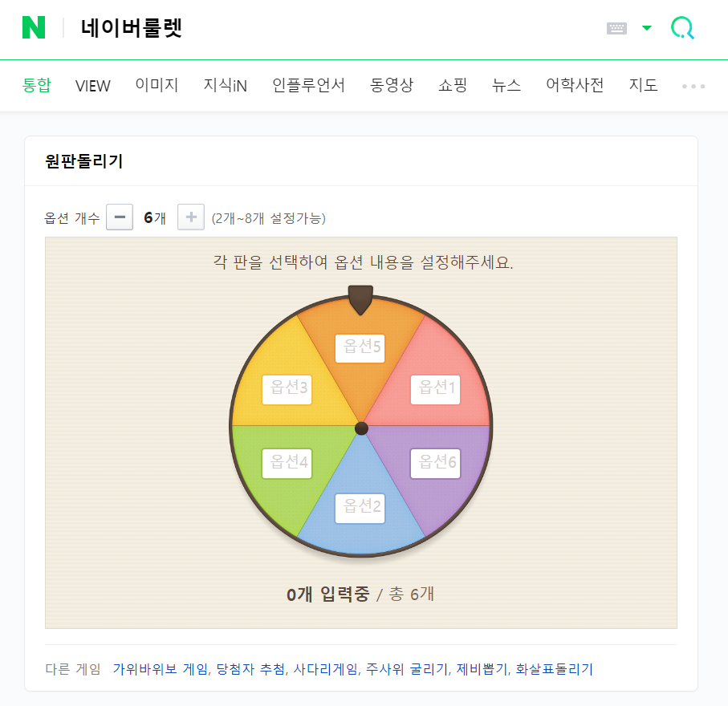Click the green search magnifier icon
The height and width of the screenshot is (706, 728).
pos(681,26)
